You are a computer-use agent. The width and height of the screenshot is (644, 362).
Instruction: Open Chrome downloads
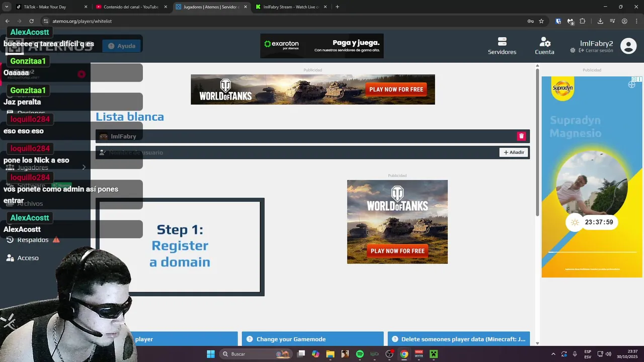pos(600,21)
